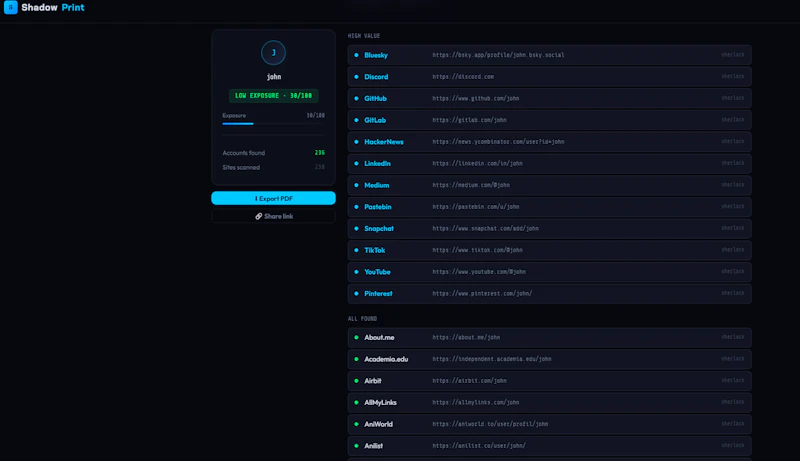Click the https://discord.com URL
800x461 pixels.
(x=463, y=76)
